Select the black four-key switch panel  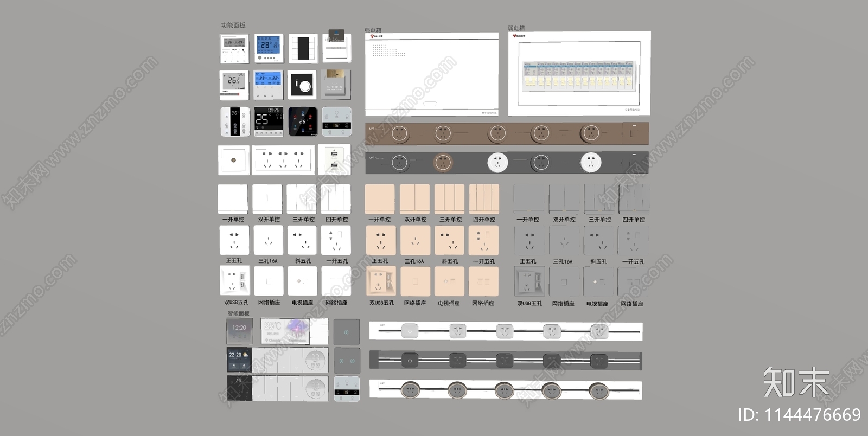click(x=303, y=49)
